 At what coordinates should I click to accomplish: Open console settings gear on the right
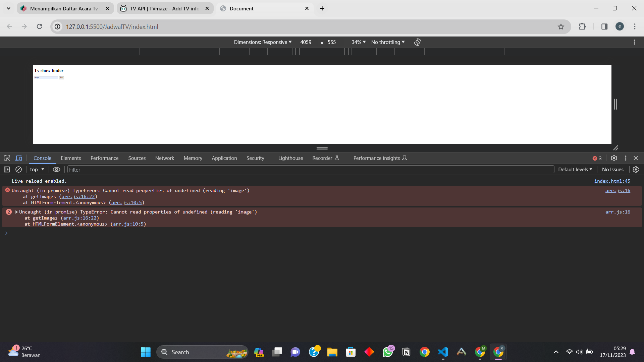tap(636, 170)
